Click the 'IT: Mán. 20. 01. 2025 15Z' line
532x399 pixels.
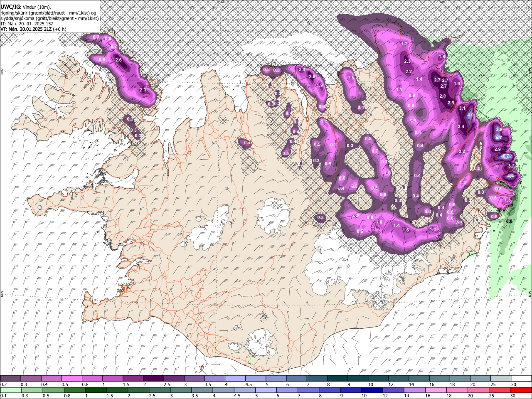27,24
